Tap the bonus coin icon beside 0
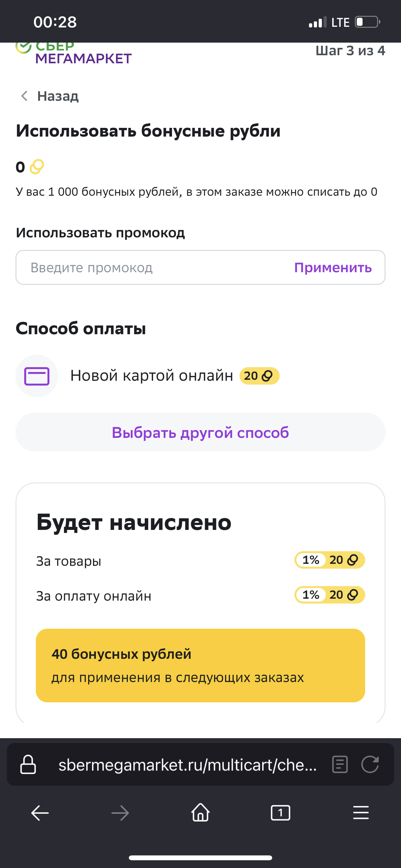This screenshot has width=401, height=868. click(37, 167)
